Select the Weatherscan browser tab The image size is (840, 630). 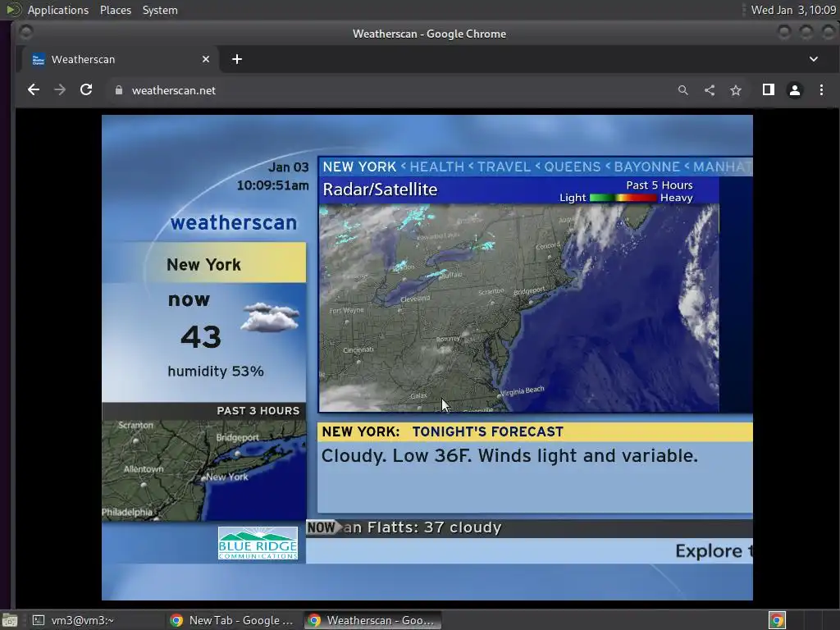click(121, 59)
